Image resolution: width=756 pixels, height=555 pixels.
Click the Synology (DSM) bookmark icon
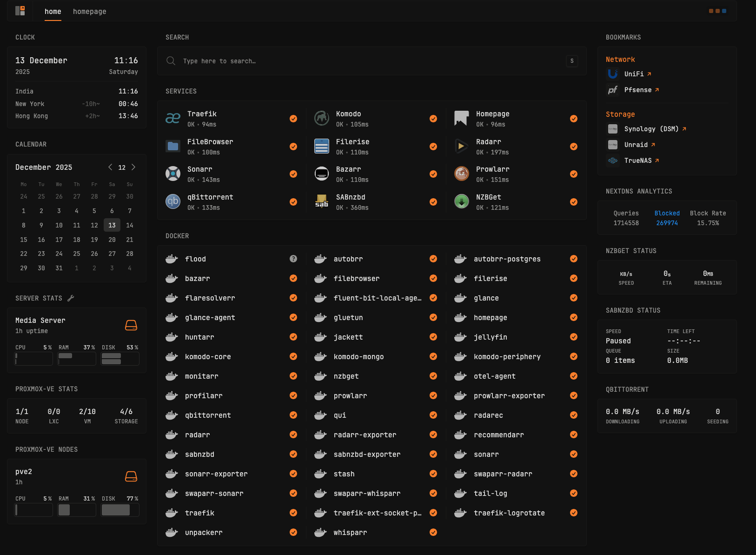[x=613, y=129]
